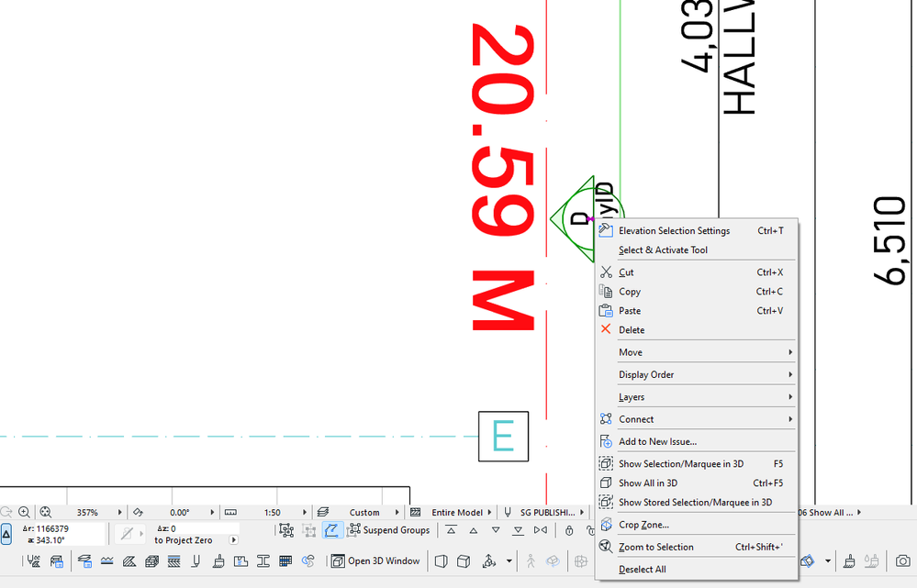Click the Composites icon
Image resolution: width=917 pixels, height=588 pixels.
pos(173,561)
